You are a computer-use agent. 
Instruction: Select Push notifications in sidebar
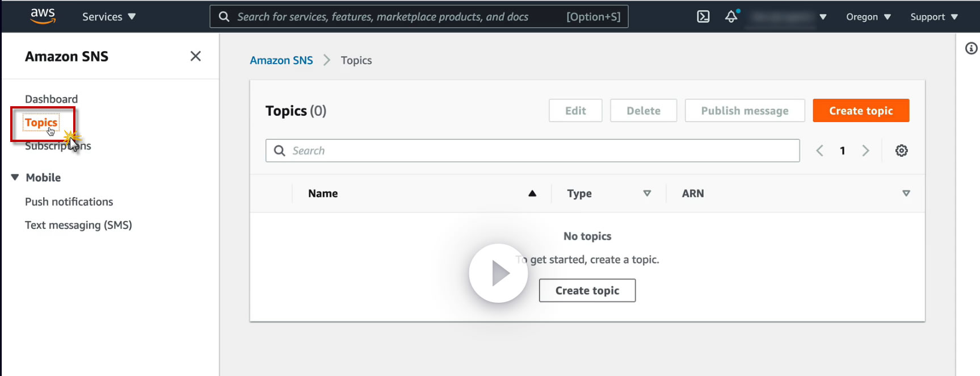point(69,202)
